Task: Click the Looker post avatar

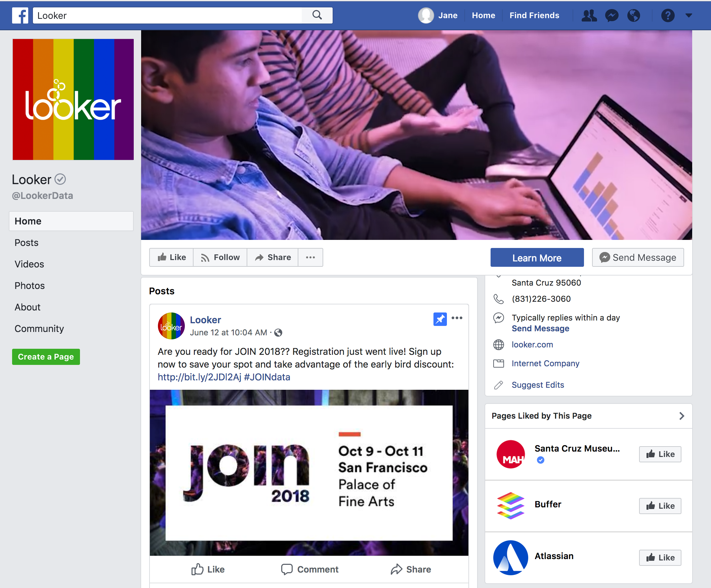Action: point(171,326)
